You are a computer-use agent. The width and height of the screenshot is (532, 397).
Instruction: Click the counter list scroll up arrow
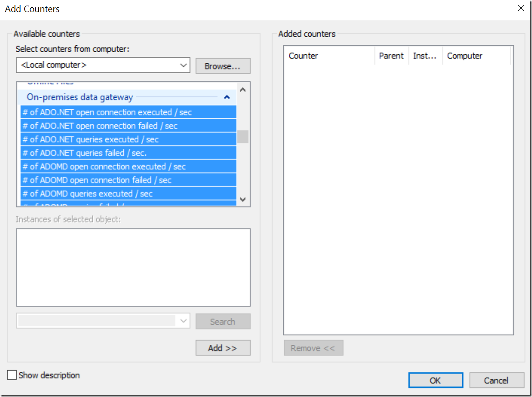243,90
